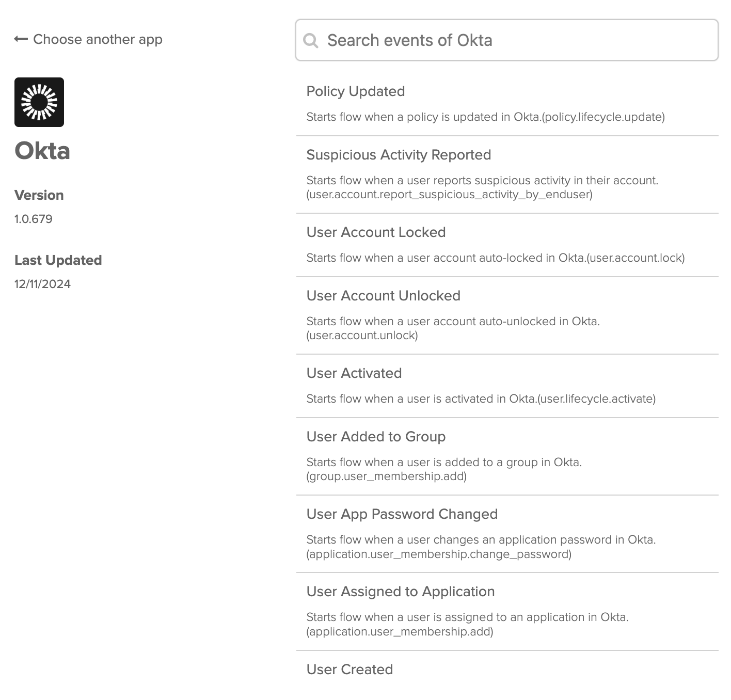
Task: Select the 'Suspicious Activity Reported' event
Action: pos(399,155)
